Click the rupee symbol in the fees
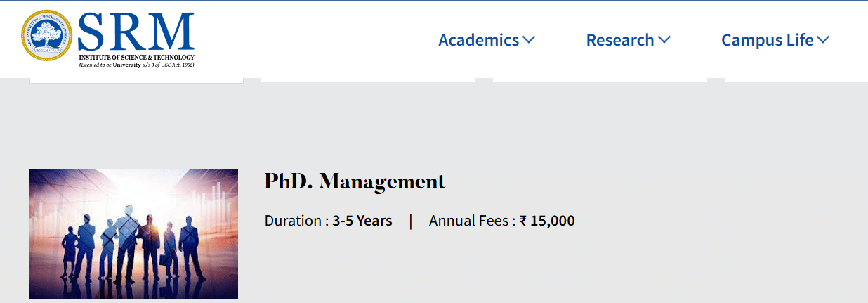This screenshot has width=868, height=303. click(522, 221)
